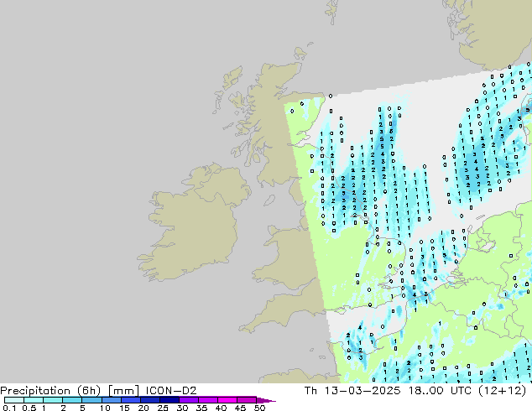532x411 pixels.
Task: Click the 'Th' weekday label
Action: (x=310, y=391)
